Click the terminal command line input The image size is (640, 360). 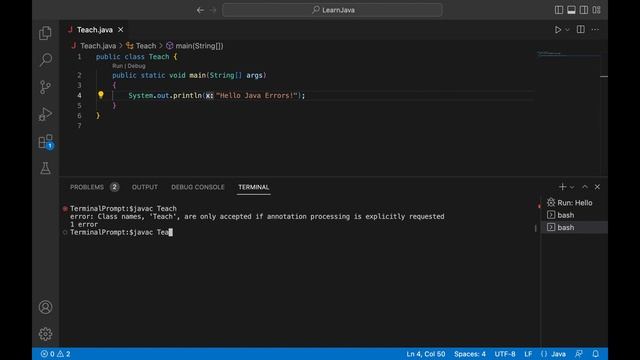point(121,232)
